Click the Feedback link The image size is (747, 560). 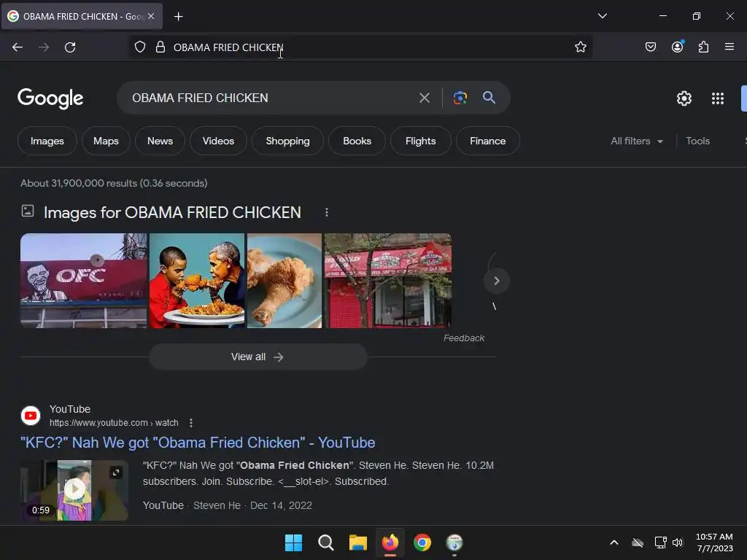tap(464, 338)
